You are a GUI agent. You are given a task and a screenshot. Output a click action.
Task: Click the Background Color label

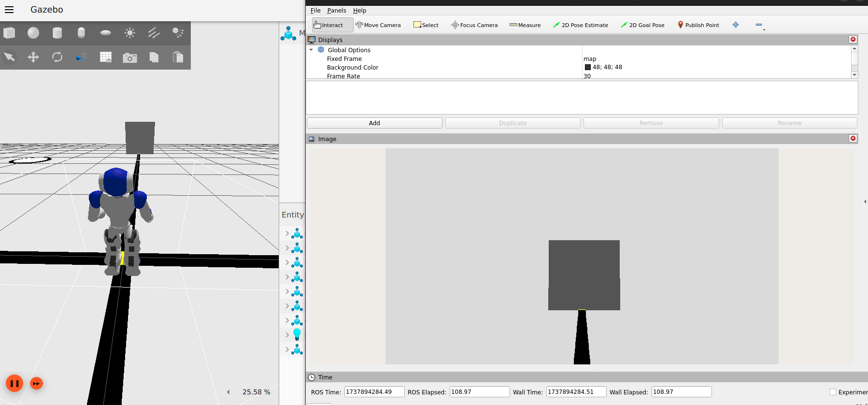(353, 68)
